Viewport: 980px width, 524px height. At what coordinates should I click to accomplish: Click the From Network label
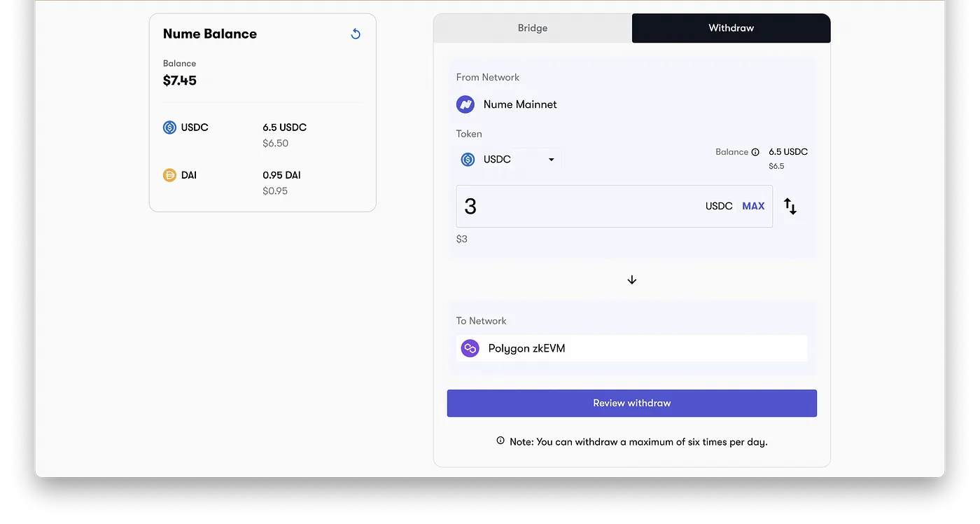pos(488,77)
